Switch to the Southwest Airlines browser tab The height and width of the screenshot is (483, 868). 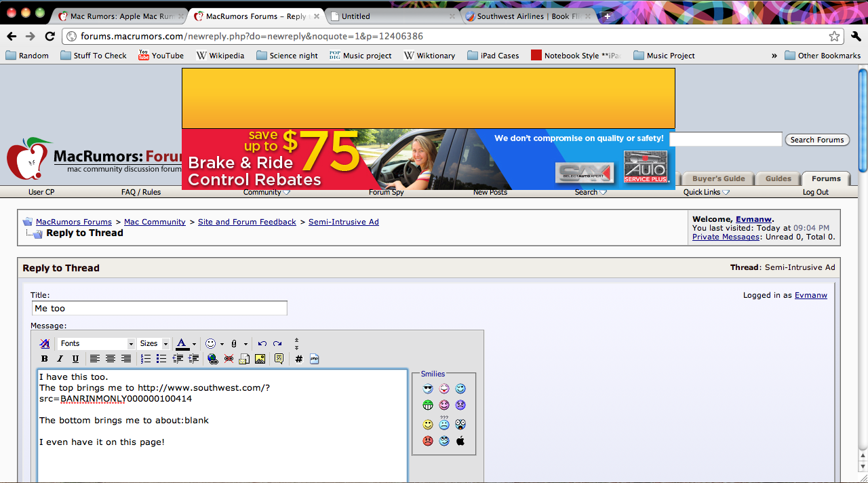pos(528,16)
